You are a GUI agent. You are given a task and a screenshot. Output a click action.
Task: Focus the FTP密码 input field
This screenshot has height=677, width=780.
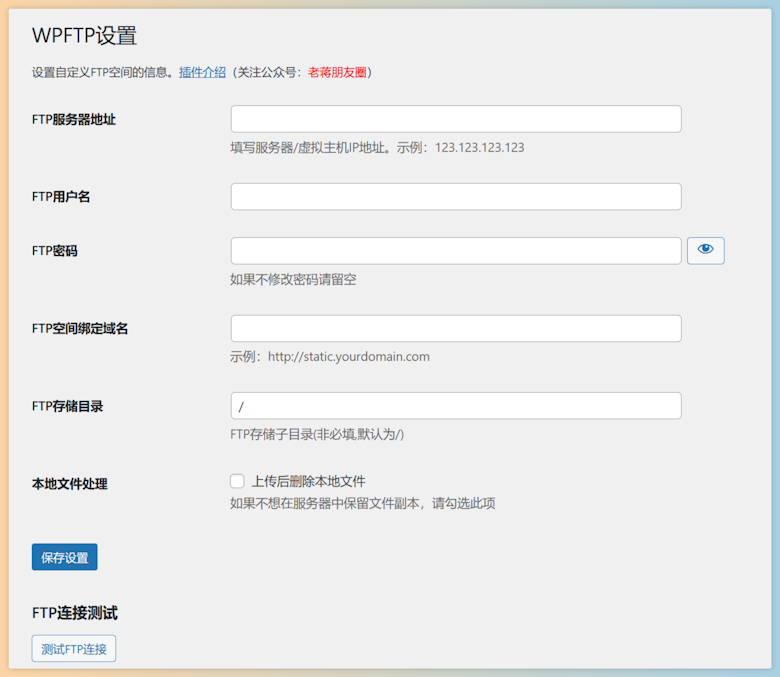point(456,251)
